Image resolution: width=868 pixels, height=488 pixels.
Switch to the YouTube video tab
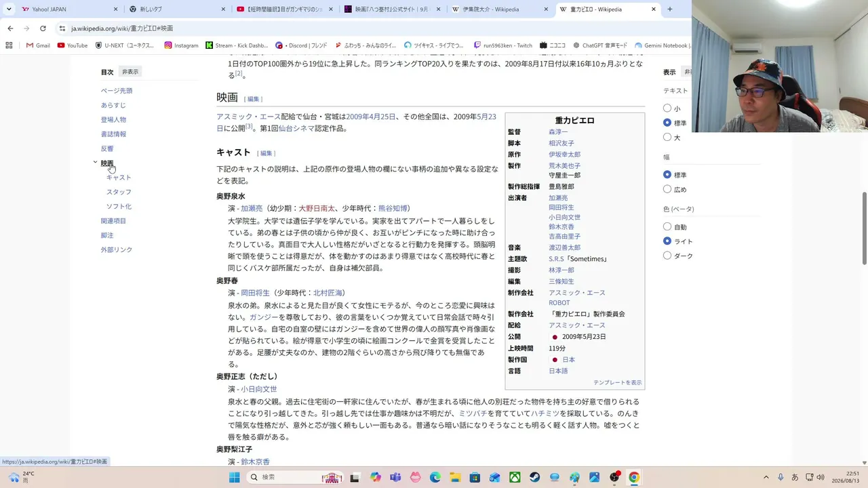pos(285,9)
